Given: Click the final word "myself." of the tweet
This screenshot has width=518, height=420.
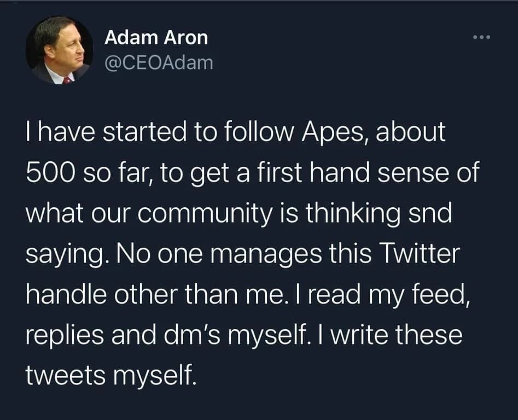Looking at the screenshot, I should pos(155,376).
